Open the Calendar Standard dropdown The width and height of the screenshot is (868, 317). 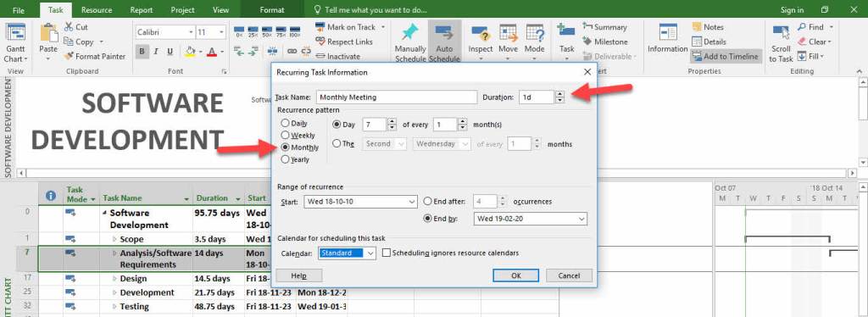[x=370, y=253]
